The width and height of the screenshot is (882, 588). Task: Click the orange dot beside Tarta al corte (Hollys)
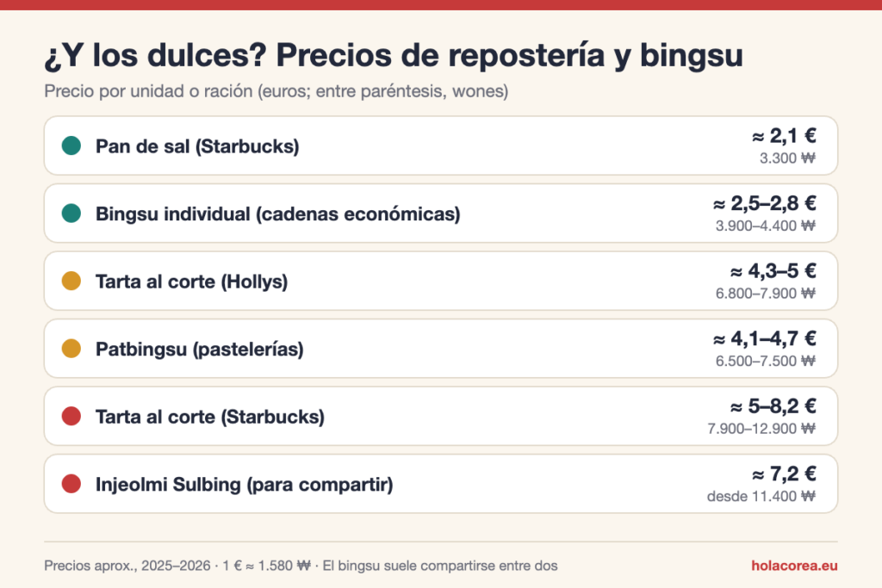coord(71,281)
